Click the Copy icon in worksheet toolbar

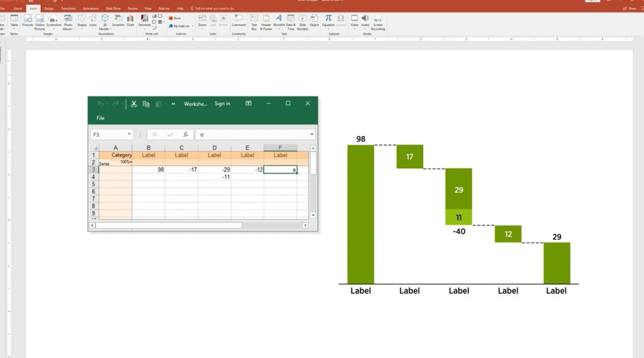(146, 103)
